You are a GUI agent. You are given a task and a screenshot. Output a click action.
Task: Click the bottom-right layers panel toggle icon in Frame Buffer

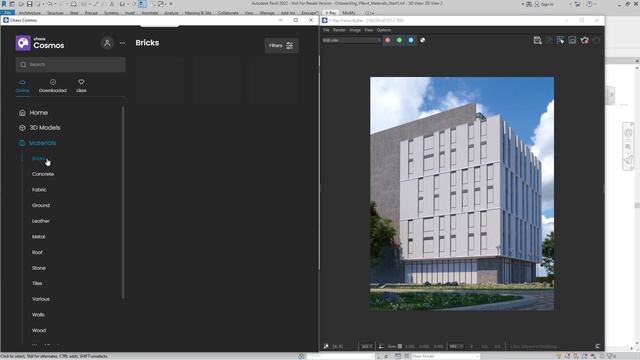point(598,347)
